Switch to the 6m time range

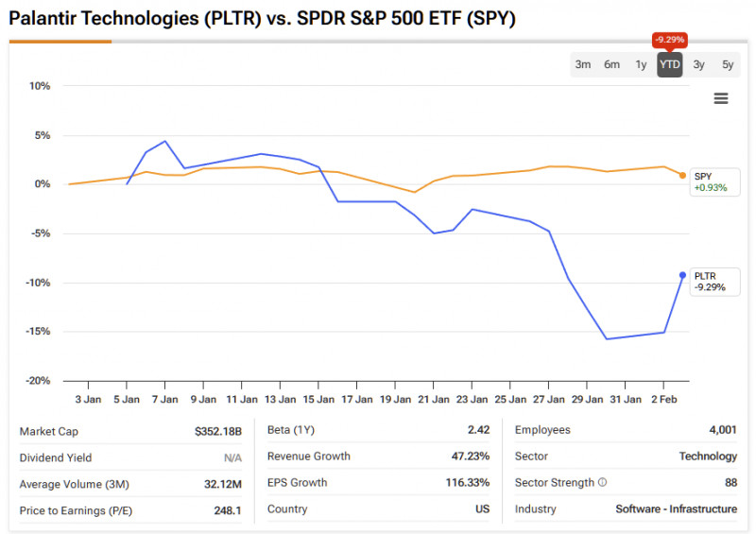coord(611,64)
